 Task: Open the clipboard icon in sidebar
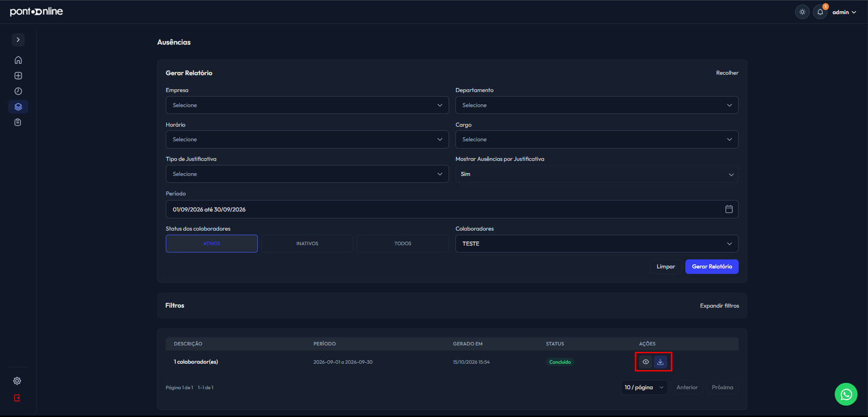[18, 122]
